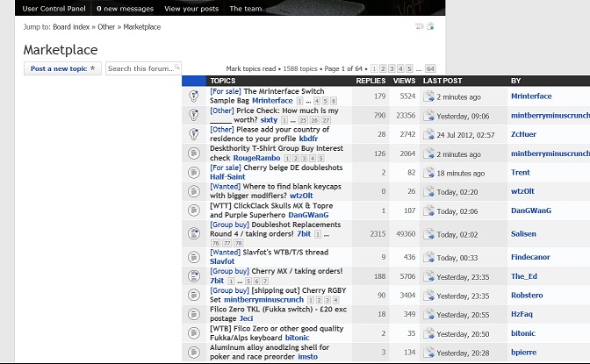
Task: Click the Mark topics read link
Action: 255,68
